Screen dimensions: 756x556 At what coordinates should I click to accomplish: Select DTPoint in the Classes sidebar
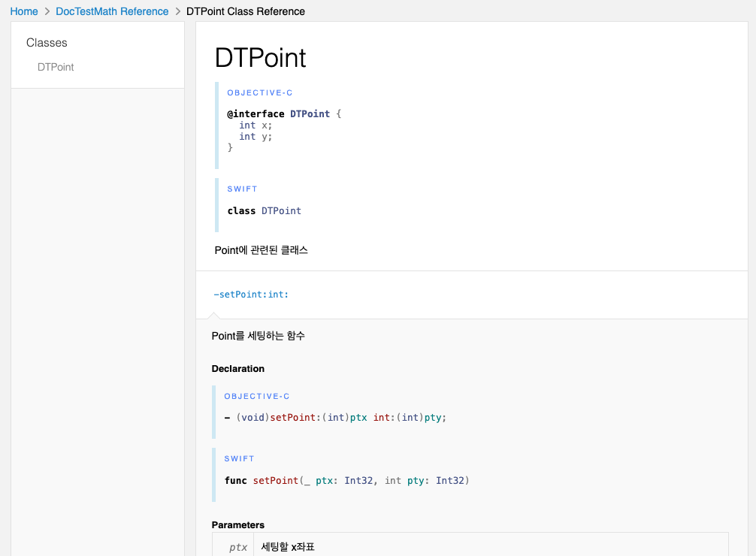coord(56,67)
